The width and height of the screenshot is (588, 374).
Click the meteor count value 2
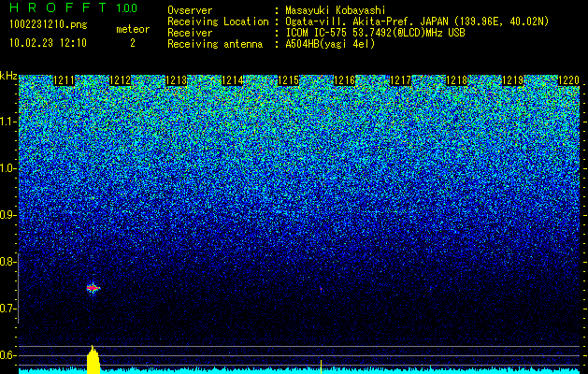pyautogui.click(x=133, y=43)
